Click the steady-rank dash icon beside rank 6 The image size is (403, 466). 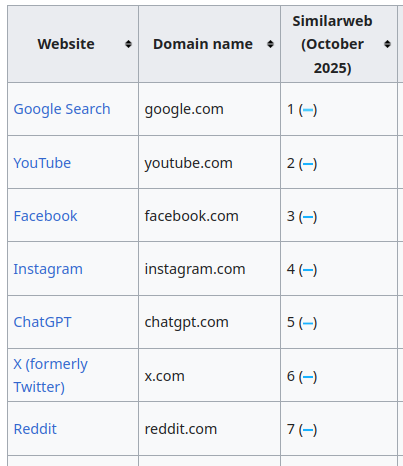[308, 377]
